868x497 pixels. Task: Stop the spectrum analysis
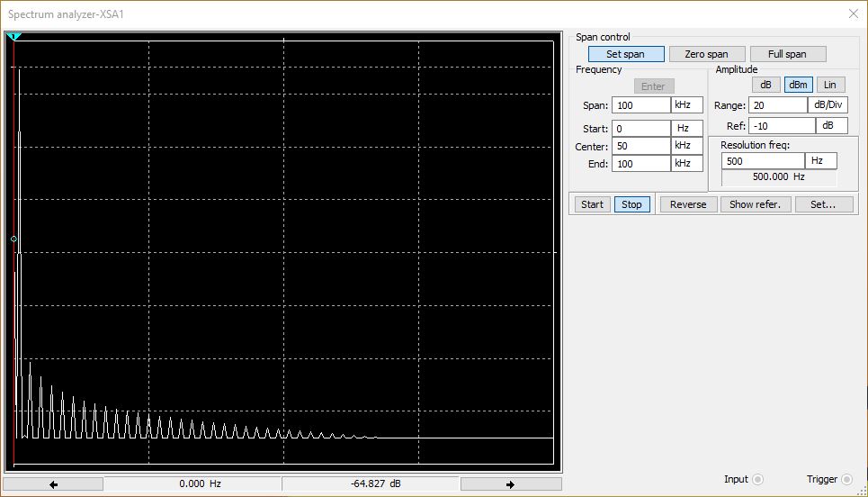tap(631, 204)
